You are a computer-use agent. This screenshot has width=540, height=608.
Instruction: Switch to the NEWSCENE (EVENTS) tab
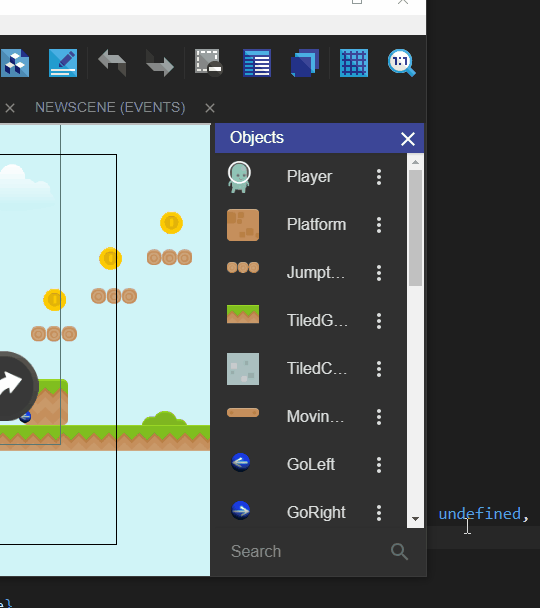coord(110,107)
